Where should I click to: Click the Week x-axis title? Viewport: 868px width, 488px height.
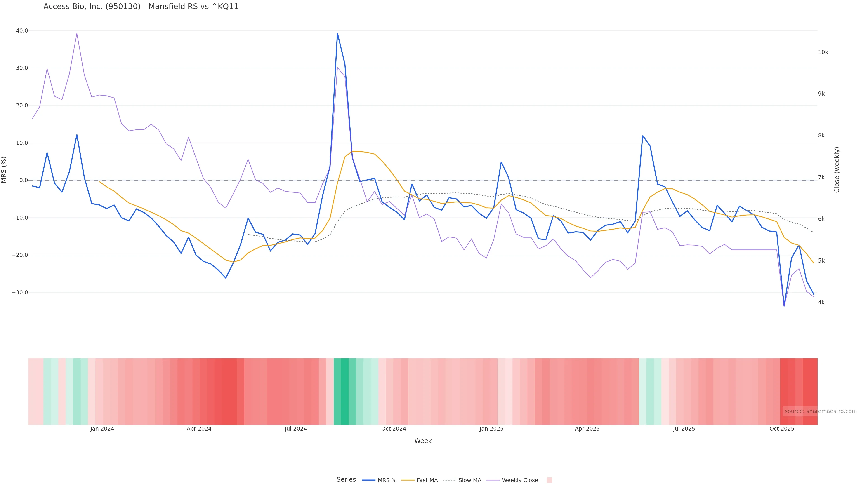[423, 441]
